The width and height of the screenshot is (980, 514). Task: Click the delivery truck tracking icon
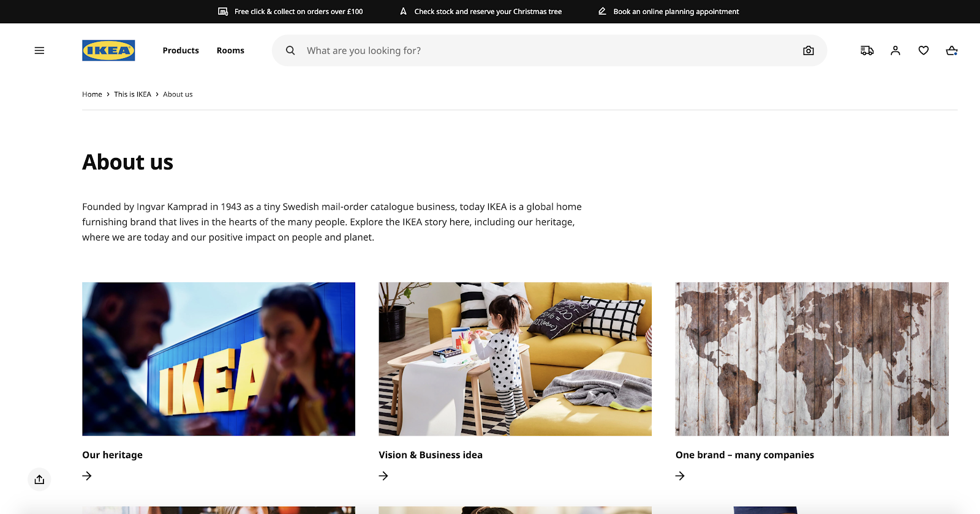[x=867, y=51]
